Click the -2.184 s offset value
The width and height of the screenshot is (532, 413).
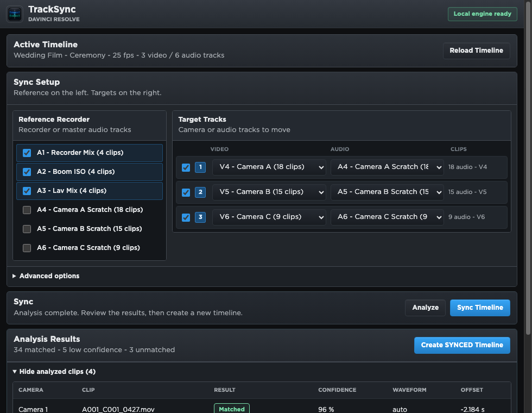[473, 409]
